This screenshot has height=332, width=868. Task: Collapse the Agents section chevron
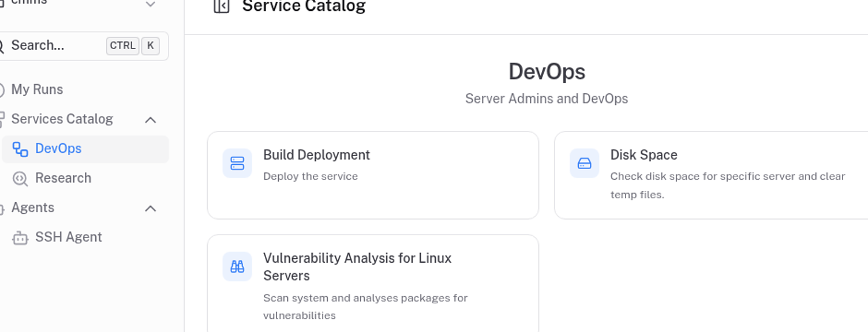pyautogui.click(x=151, y=209)
